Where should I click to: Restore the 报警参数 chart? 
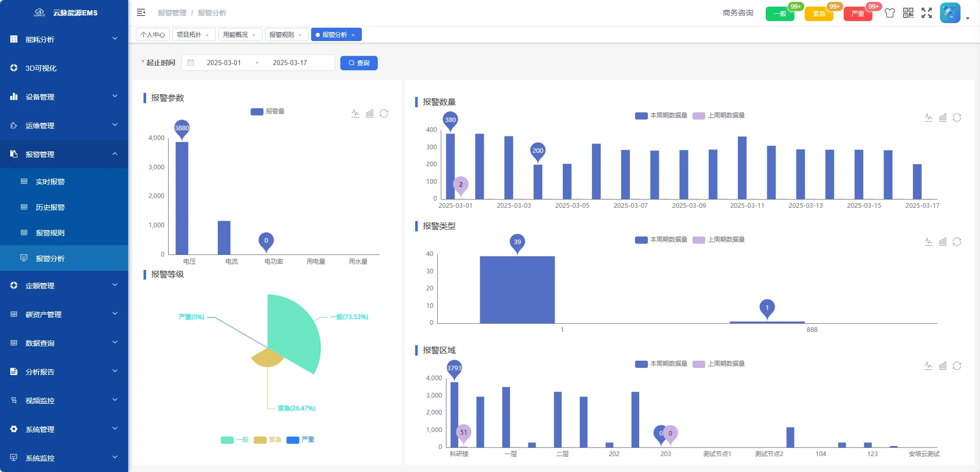pyautogui.click(x=384, y=113)
